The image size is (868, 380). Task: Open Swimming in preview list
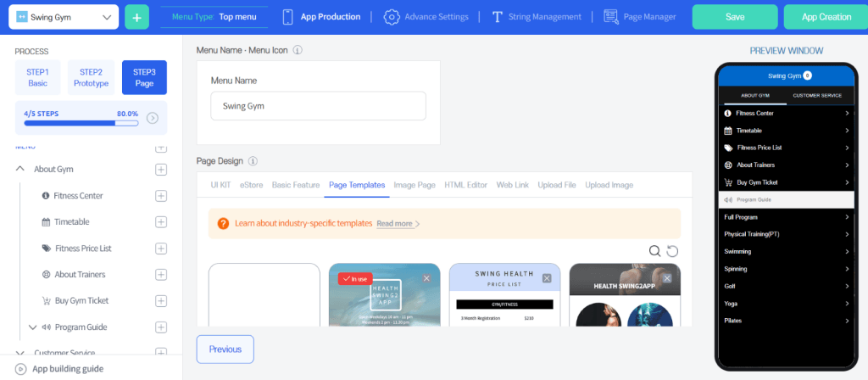click(787, 251)
